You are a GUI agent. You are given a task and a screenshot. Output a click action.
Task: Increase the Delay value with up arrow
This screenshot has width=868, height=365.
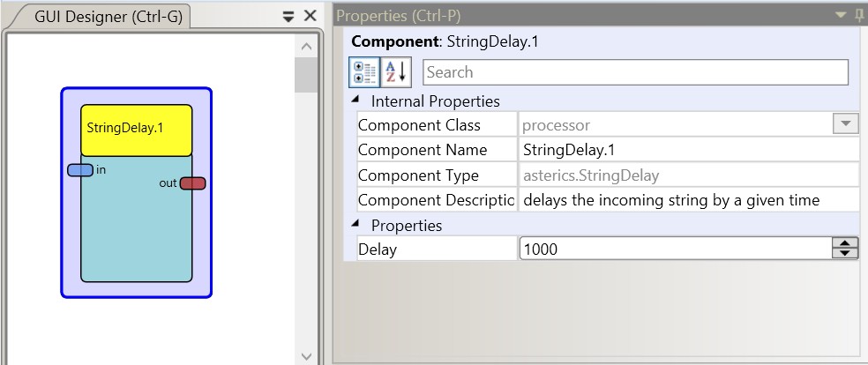pyautogui.click(x=845, y=244)
